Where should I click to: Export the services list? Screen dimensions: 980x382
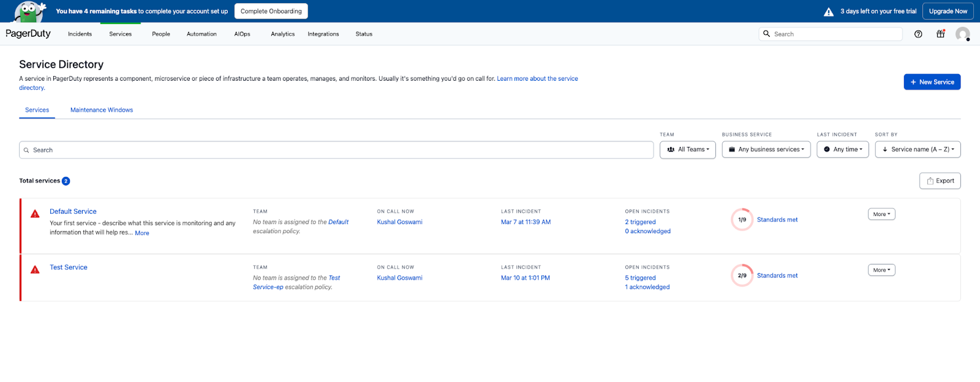(x=940, y=181)
